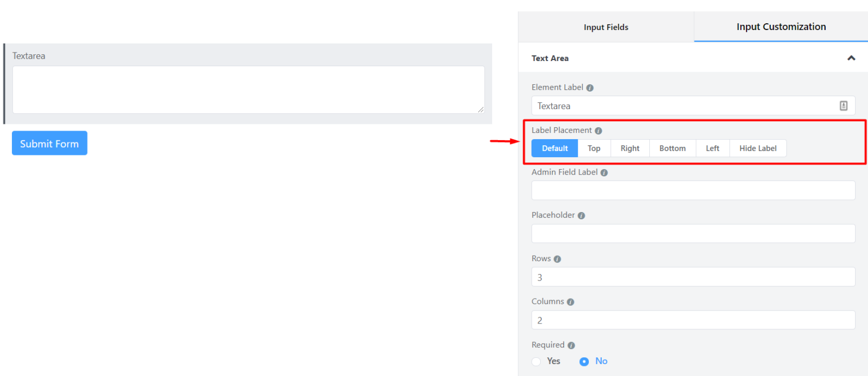This screenshot has width=868, height=376.
Task: Open the tooltip icon beside Element Label
Action: [x=590, y=88]
